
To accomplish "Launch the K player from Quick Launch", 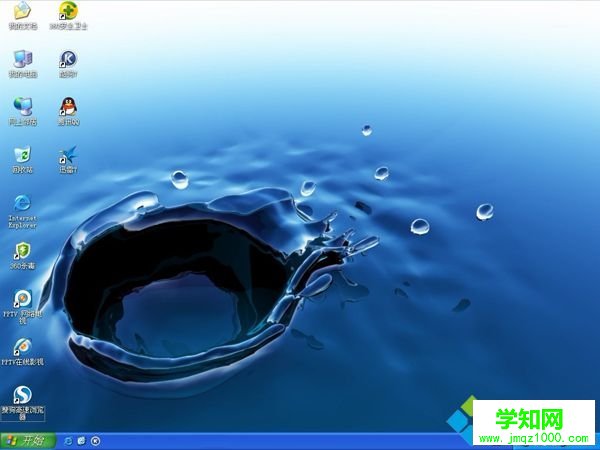I will coord(95,441).
